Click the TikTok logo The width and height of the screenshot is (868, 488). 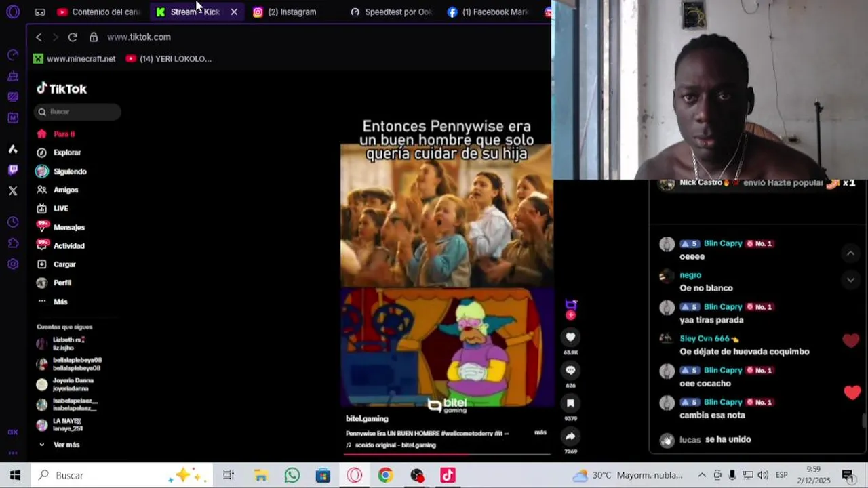pyautogui.click(x=62, y=89)
